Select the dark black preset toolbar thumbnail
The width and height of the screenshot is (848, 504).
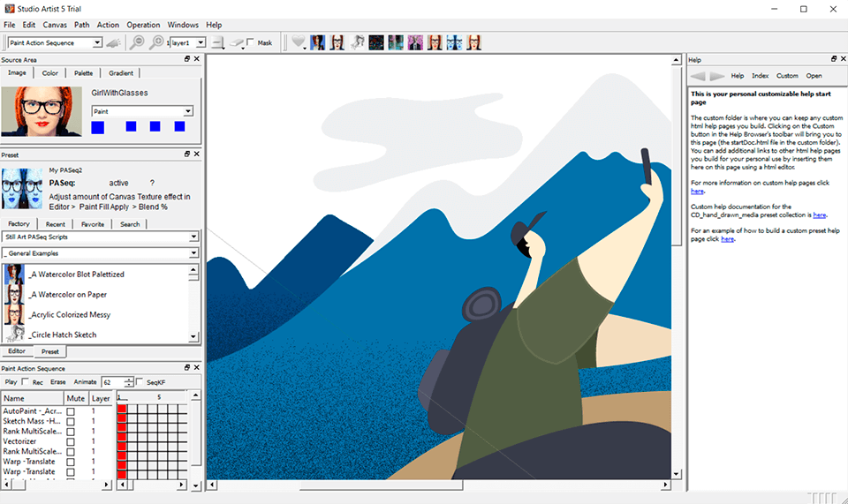click(x=376, y=42)
